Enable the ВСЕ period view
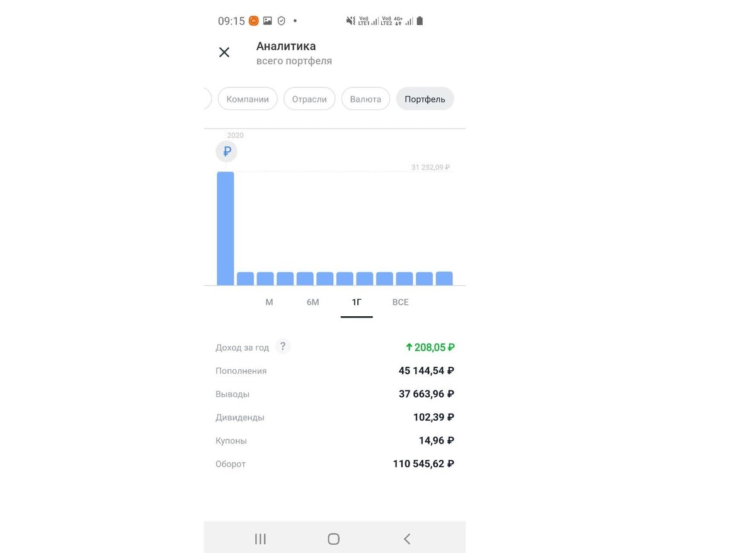Screen dimensions: 756x553 [400, 302]
